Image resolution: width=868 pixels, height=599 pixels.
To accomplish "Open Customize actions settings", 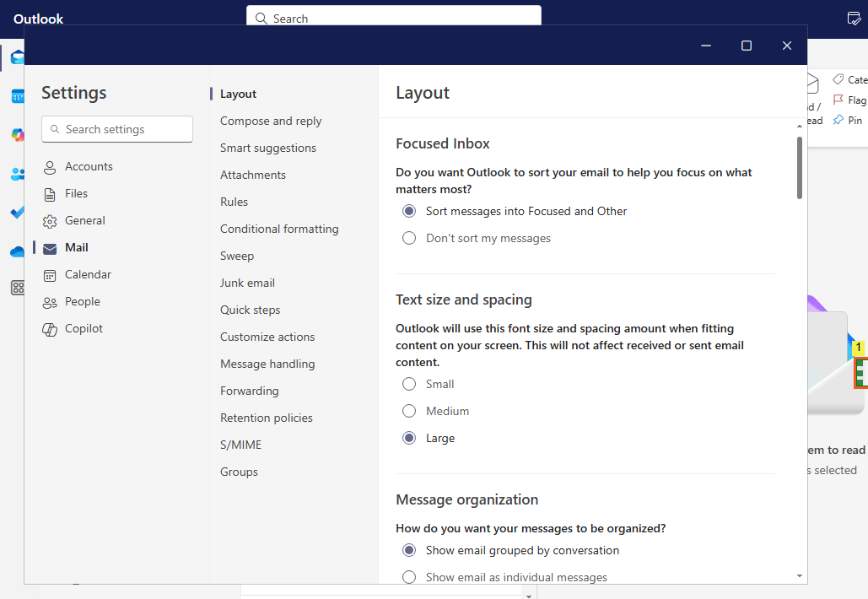I will (267, 337).
